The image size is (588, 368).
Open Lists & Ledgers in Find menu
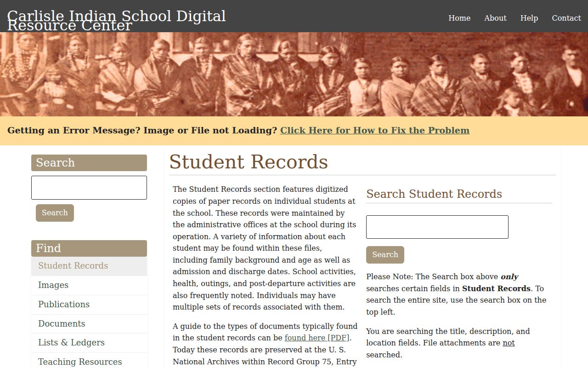coord(89,343)
